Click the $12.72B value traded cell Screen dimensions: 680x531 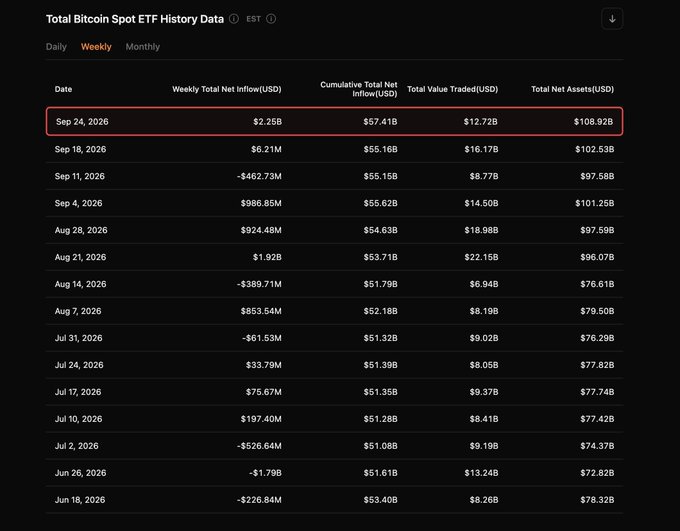(x=481, y=121)
